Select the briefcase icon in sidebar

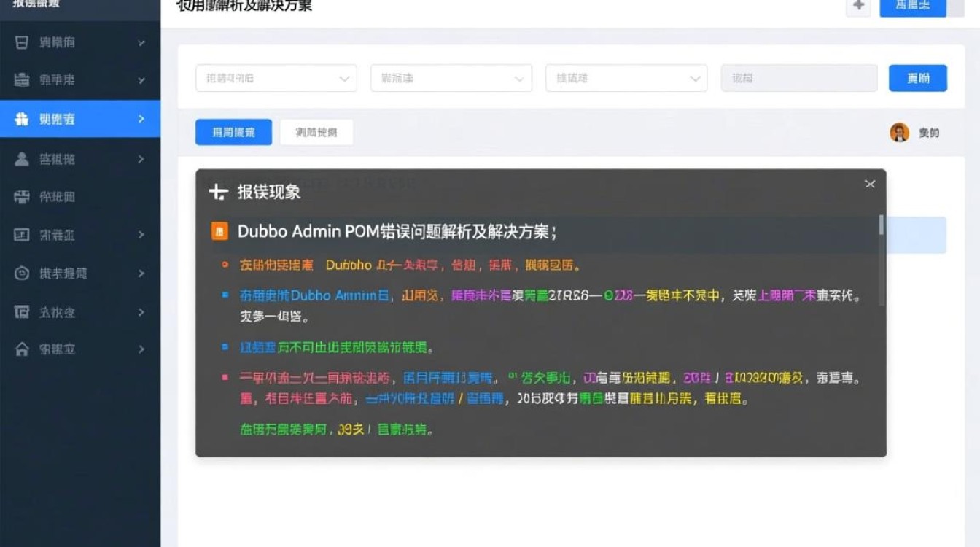(22, 80)
